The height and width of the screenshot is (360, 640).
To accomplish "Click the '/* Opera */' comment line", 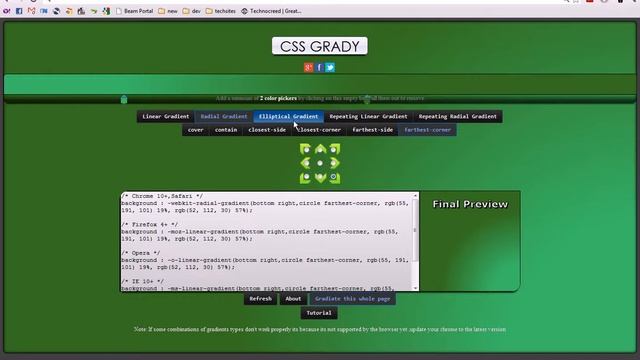I will click(140, 253).
